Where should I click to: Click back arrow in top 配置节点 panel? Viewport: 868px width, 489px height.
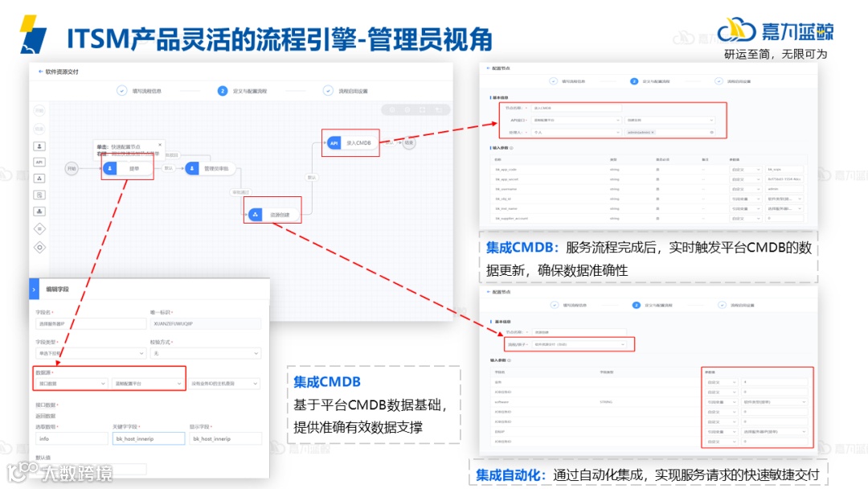pyautogui.click(x=488, y=68)
